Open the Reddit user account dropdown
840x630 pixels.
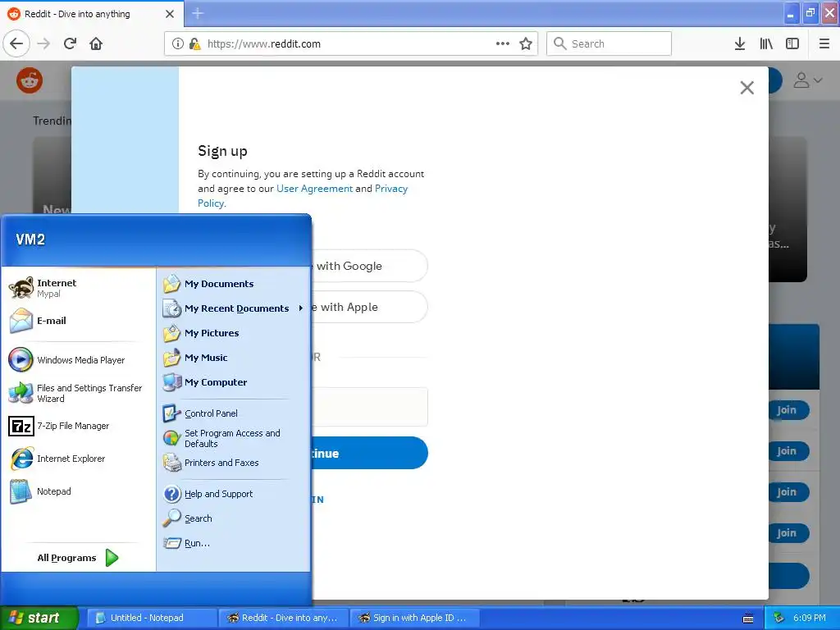(x=808, y=80)
